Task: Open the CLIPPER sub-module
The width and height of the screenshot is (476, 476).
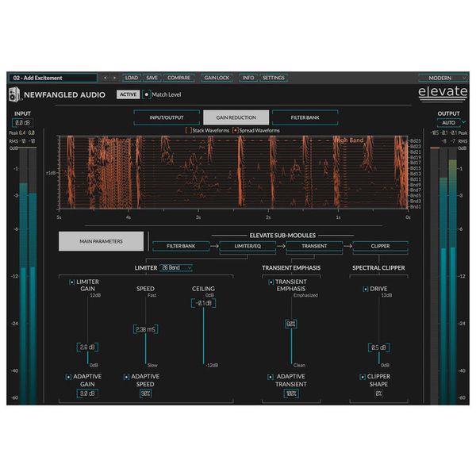Action: click(x=380, y=246)
